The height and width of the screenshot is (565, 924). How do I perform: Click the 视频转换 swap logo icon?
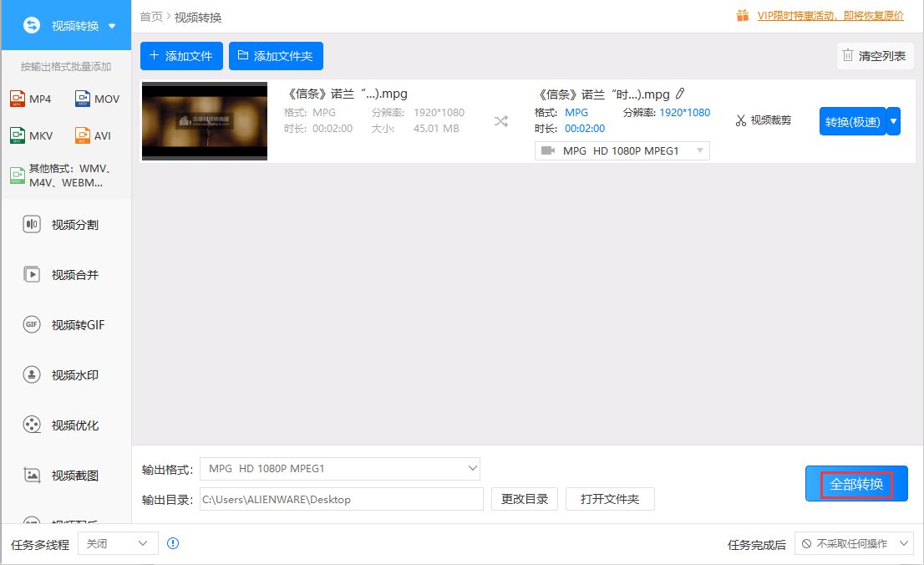32,25
